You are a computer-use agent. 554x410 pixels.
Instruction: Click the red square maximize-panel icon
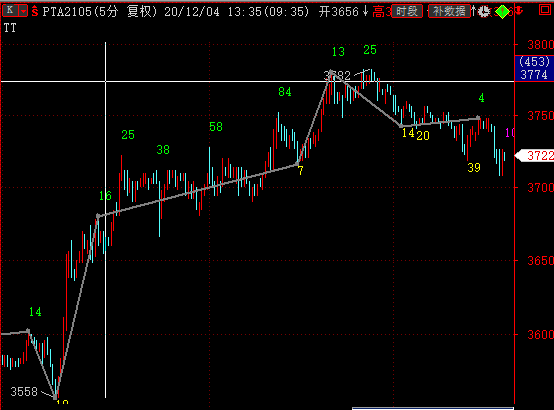pos(544,10)
